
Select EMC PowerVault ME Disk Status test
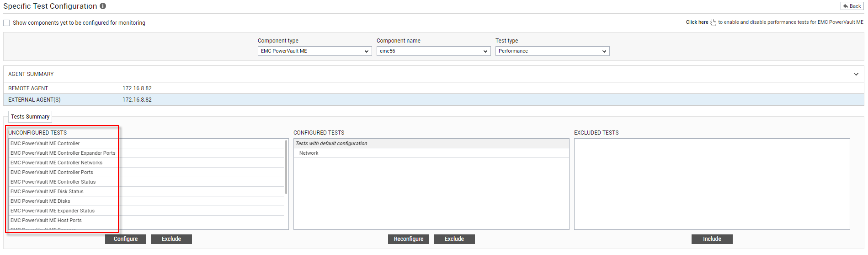[x=146, y=191]
